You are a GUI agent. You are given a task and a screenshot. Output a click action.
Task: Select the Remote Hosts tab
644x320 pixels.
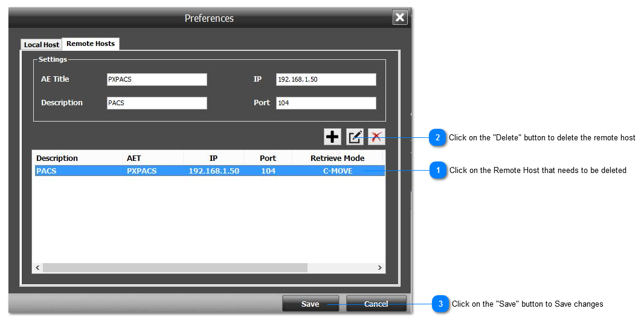pyautogui.click(x=91, y=44)
